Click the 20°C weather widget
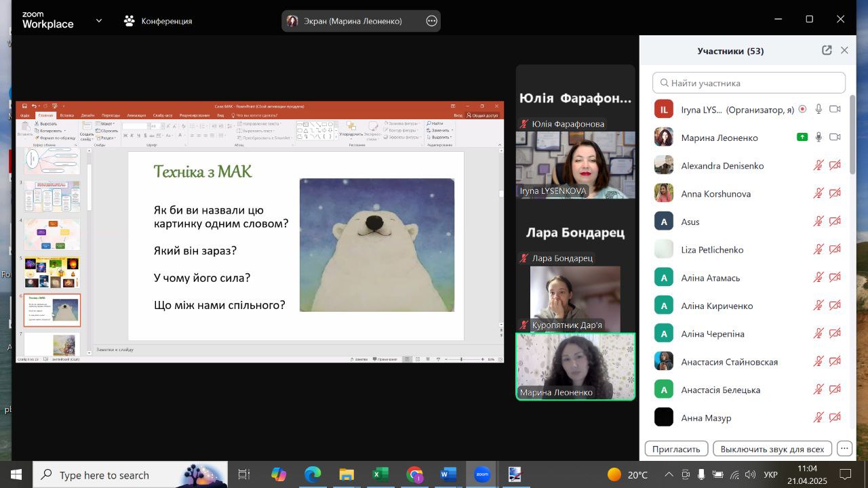The width and height of the screenshot is (868, 488). pos(627,474)
